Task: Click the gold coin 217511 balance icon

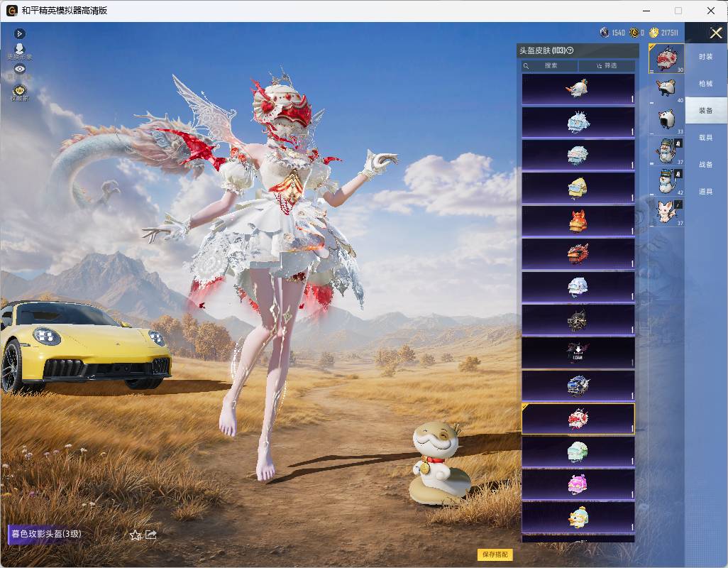Action: coord(653,33)
